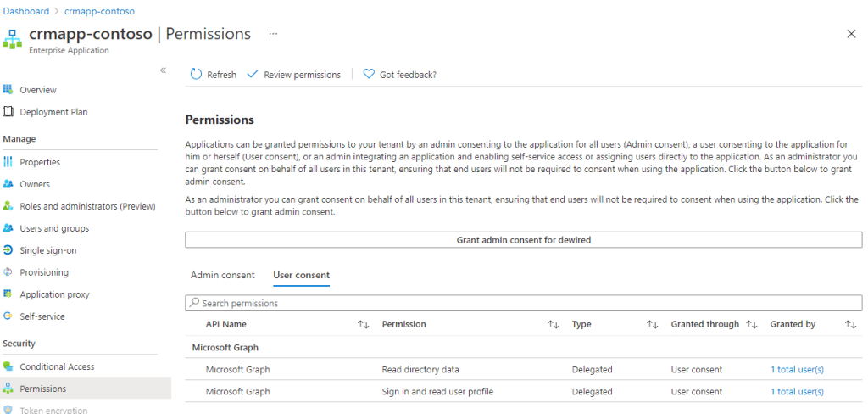Open 1 total user(s) link for Read directory data
The width and height of the screenshot is (868, 414).
(x=796, y=370)
